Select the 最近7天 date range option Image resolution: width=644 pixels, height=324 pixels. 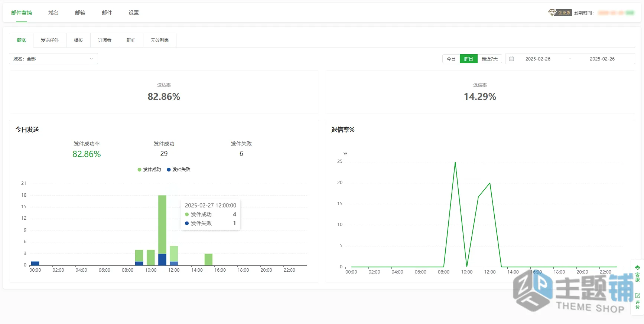[x=489, y=59]
